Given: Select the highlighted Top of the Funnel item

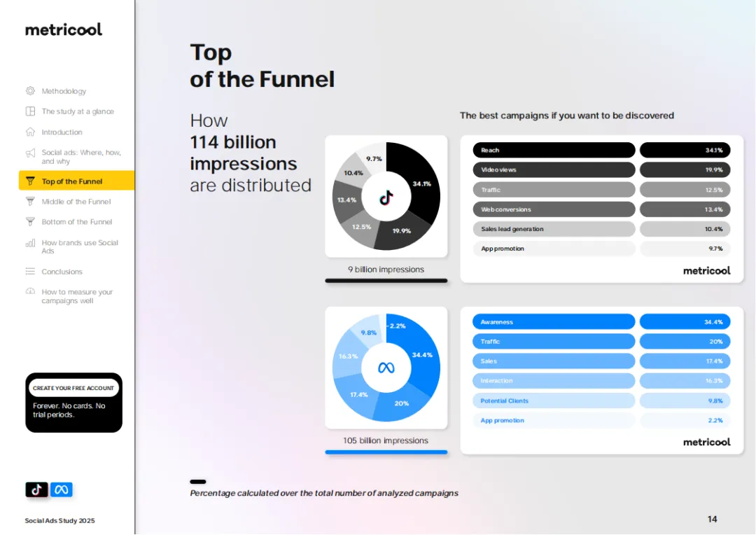Looking at the screenshot, I should click(x=77, y=181).
